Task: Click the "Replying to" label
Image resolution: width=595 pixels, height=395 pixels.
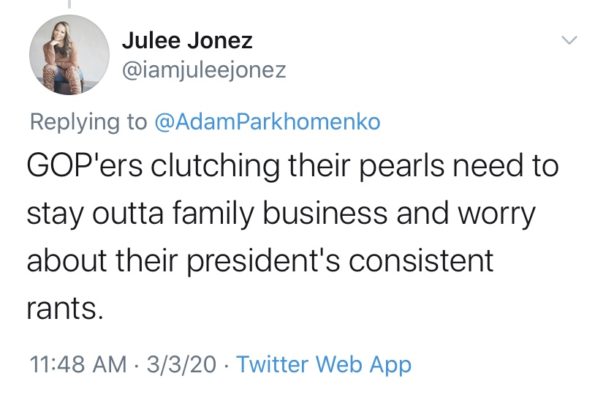Action: click(x=88, y=122)
